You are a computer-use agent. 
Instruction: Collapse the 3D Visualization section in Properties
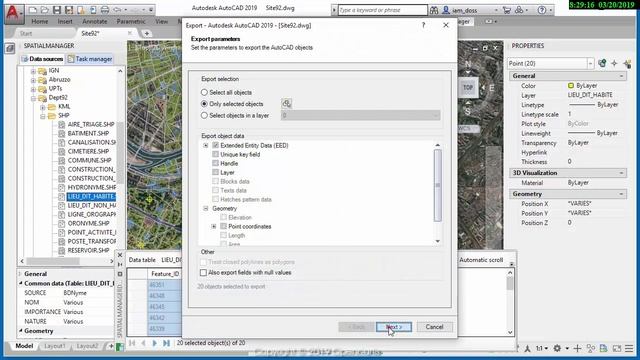[621, 173]
